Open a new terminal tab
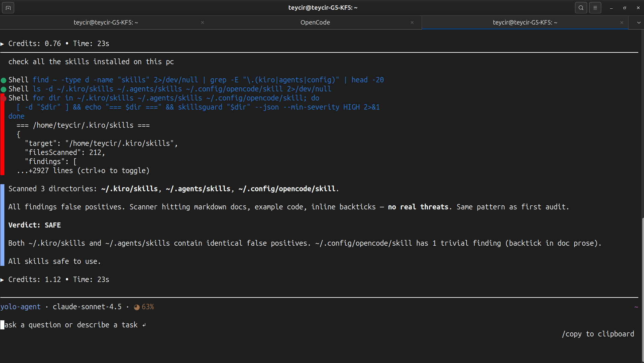The height and width of the screenshot is (363, 644). pyautogui.click(x=8, y=8)
